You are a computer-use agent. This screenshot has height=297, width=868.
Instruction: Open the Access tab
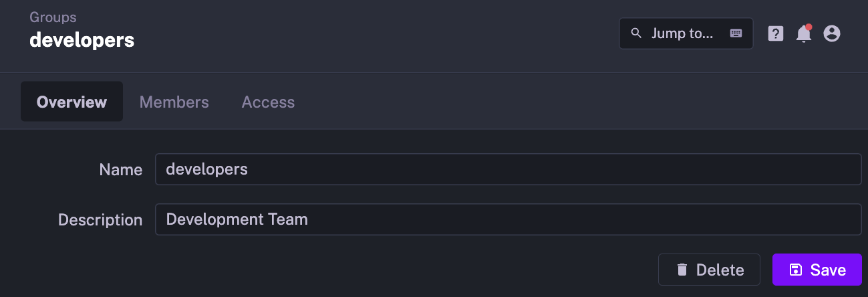[x=268, y=102]
